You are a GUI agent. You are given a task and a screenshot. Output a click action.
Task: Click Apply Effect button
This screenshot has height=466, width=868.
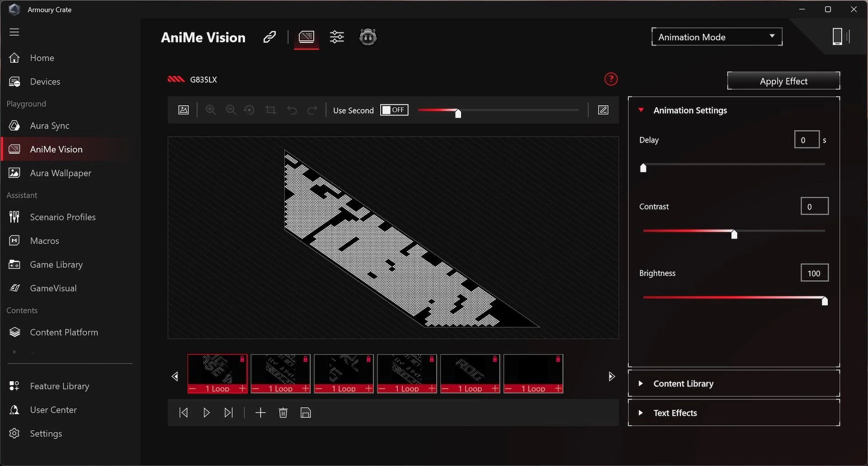coord(783,81)
